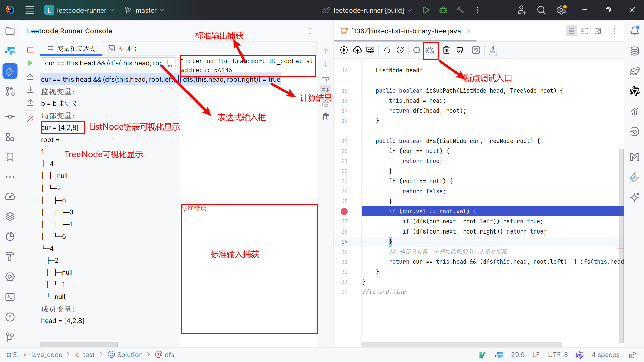Open the Maven tool window
The height and width of the screenshot is (362, 644).
click(x=634, y=157)
